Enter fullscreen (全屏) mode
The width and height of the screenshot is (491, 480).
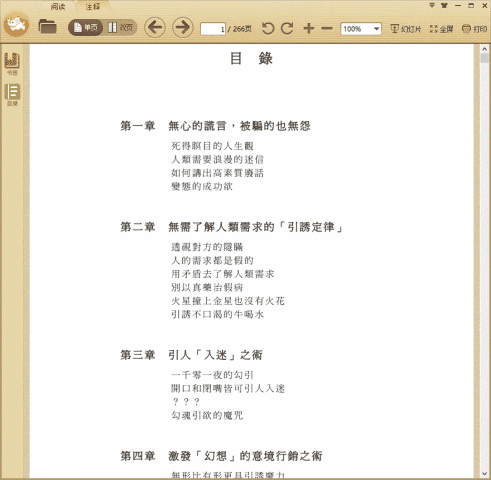click(x=441, y=29)
